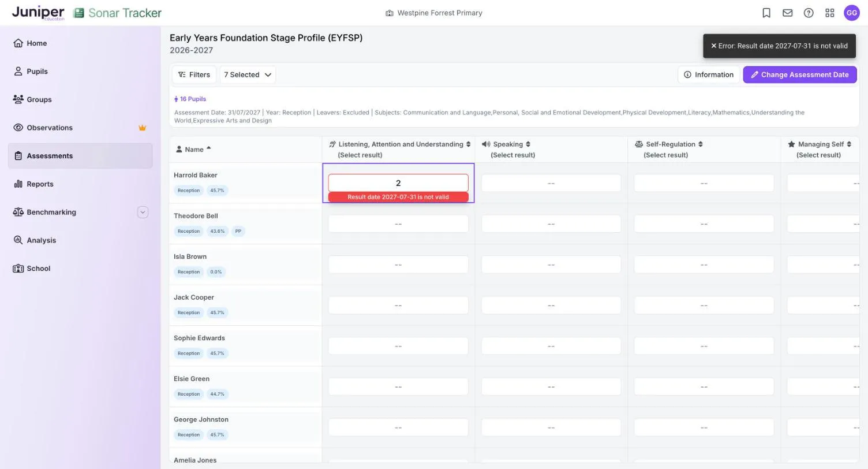This screenshot has width=868, height=469.
Task: Select Elsie Green's Self-Regulation result cell
Action: click(x=704, y=386)
